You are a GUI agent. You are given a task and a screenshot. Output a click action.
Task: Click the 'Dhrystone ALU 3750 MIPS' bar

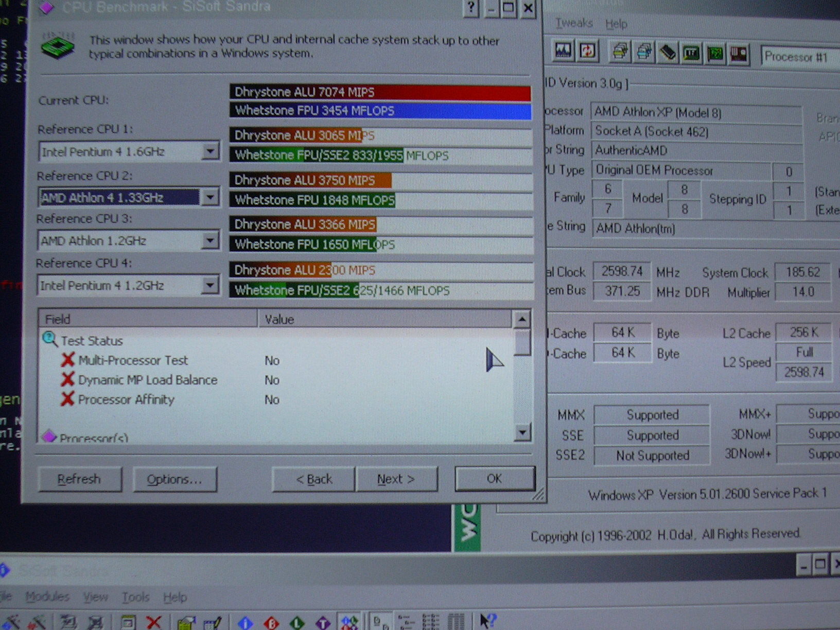(x=380, y=180)
